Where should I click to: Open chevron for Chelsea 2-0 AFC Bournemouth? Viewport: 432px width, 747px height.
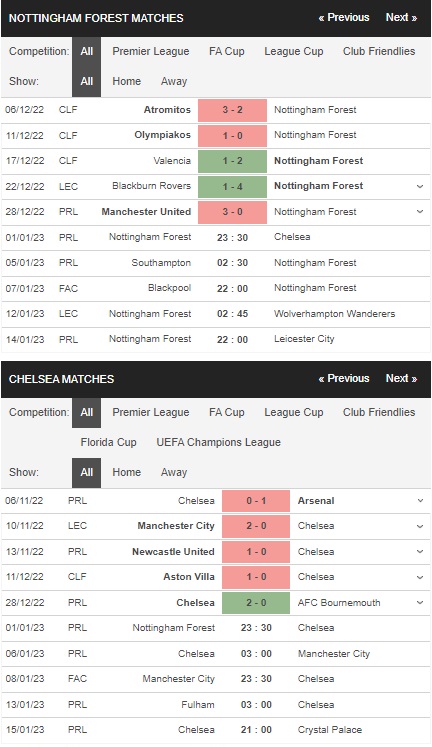420,603
